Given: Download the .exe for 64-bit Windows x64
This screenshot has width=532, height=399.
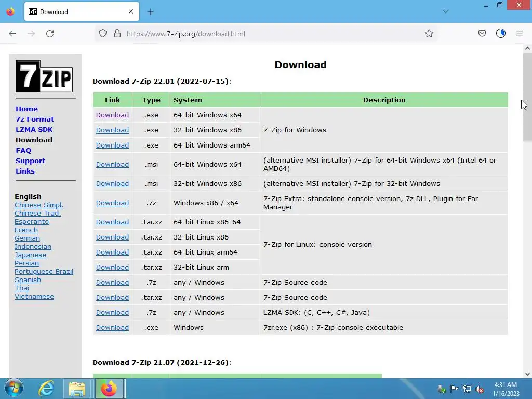Looking at the screenshot, I should pos(112,115).
